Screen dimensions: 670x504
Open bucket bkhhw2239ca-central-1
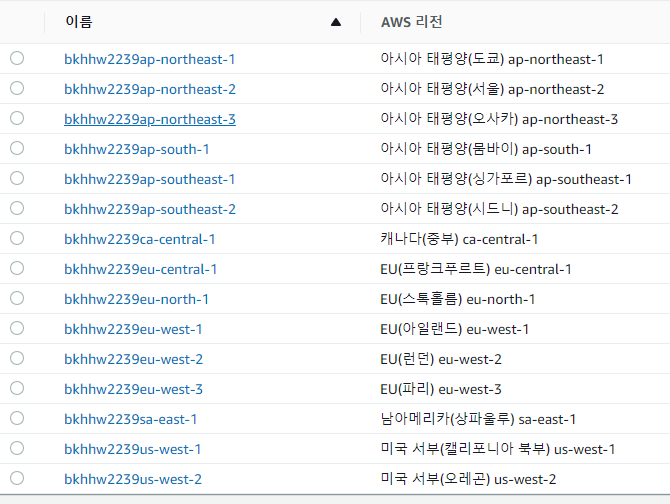140,239
